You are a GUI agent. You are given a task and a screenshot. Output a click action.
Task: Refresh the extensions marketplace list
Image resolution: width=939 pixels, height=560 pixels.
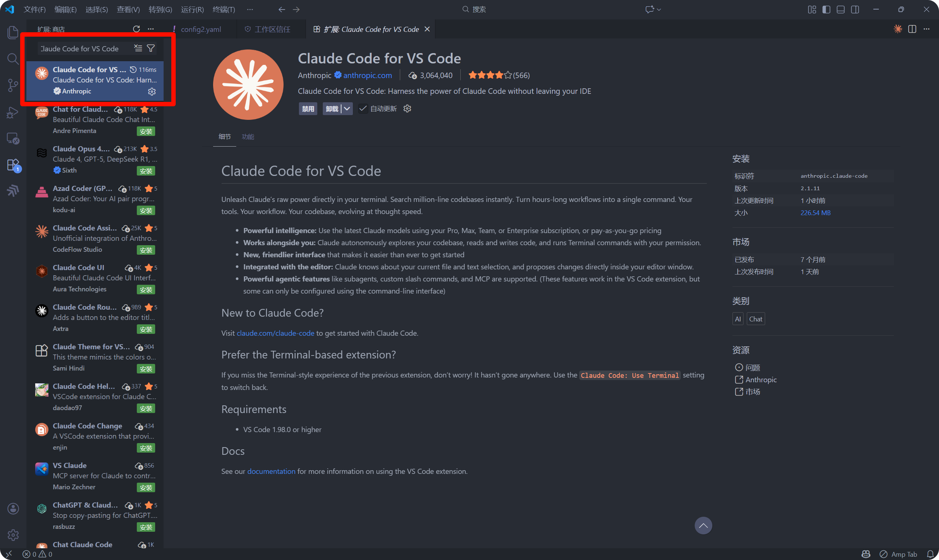click(x=136, y=29)
